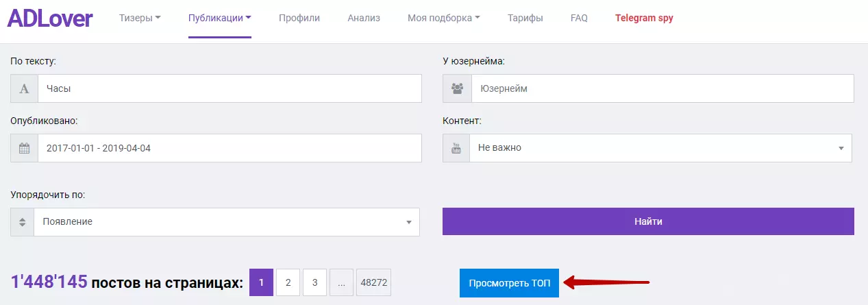Screen dimensions: 868x305
Task: Go to page 3 of results
Action: tap(314, 282)
